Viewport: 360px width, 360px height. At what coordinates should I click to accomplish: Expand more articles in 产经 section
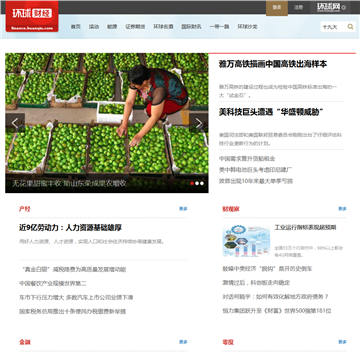point(183,209)
